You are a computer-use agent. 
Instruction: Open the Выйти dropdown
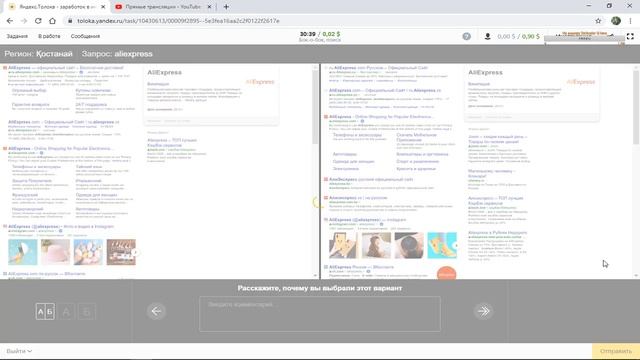coord(19,351)
